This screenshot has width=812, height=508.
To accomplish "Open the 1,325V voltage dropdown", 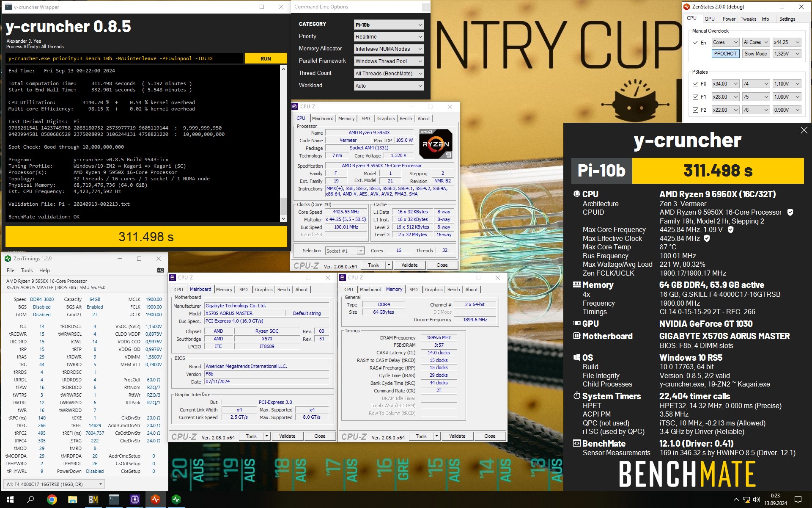I will point(787,54).
